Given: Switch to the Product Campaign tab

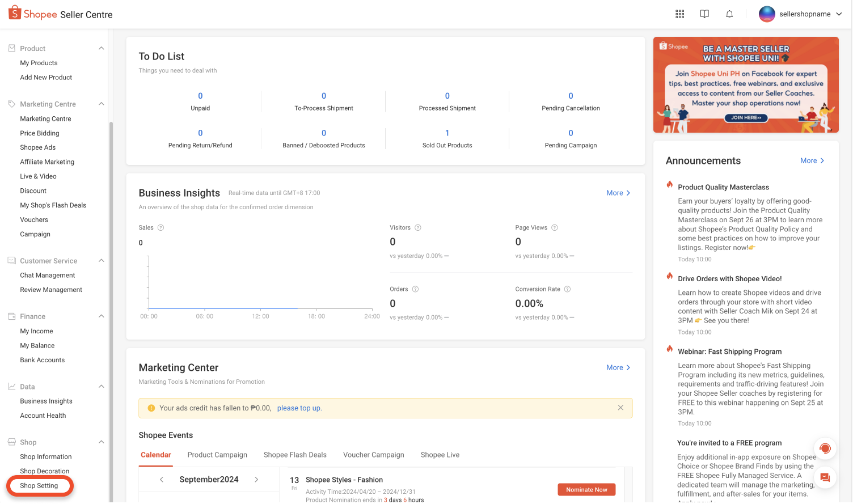Looking at the screenshot, I should [217, 455].
